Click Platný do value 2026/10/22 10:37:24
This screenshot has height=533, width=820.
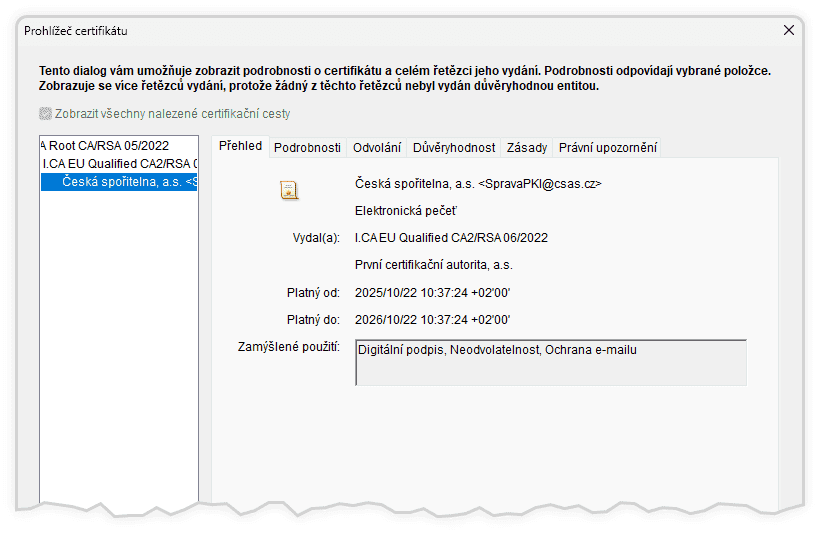pyautogui.click(x=432, y=320)
